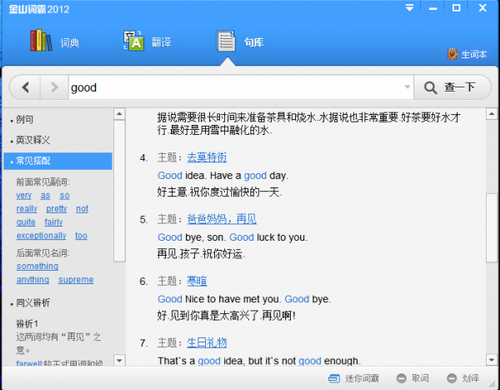
Task: Select 常见搭配 in the sidebar
Action: tap(57, 161)
